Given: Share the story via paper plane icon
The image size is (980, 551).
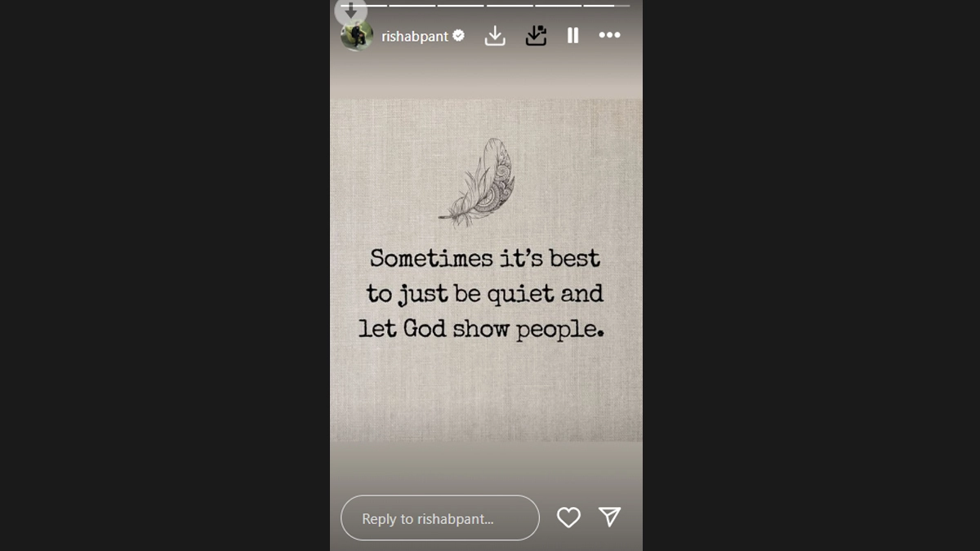Looking at the screenshot, I should click(609, 517).
